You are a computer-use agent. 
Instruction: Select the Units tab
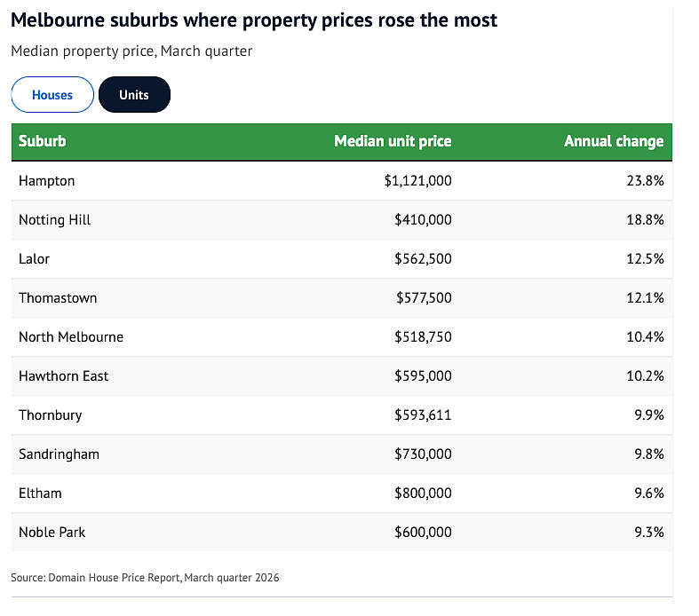pyautogui.click(x=134, y=94)
